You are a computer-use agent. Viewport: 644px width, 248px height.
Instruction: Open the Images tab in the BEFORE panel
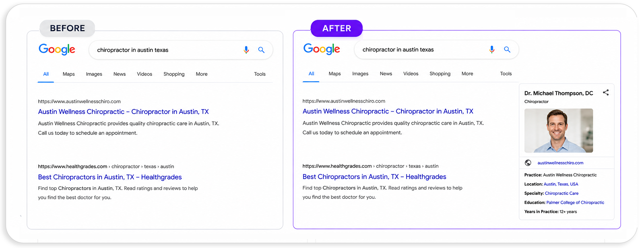point(94,74)
